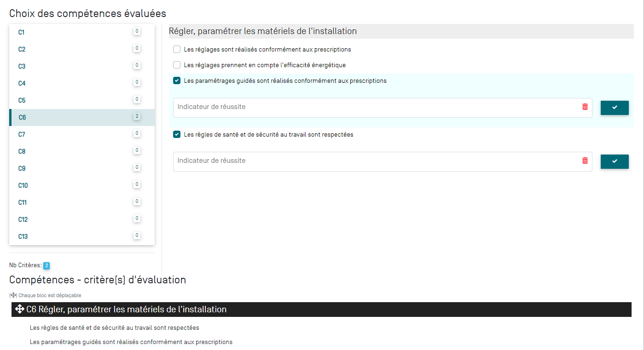
Task: Click the C6 criteria count badge
Action: click(x=137, y=116)
